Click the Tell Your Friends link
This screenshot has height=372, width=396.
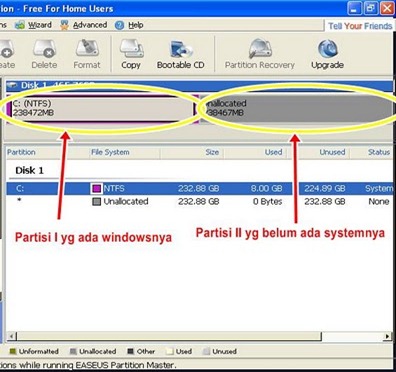click(360, 26)
